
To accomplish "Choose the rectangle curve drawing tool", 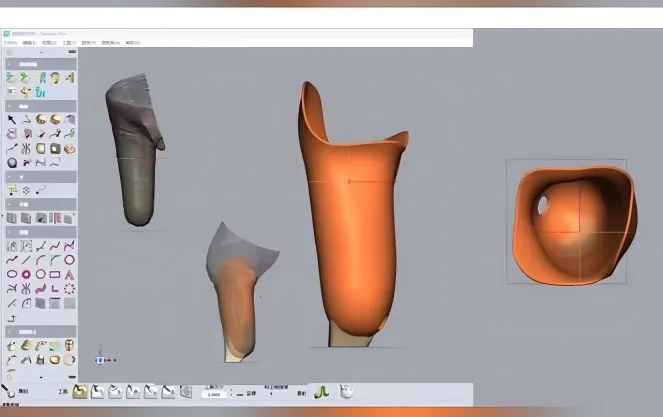I will [x=54, y=274].
